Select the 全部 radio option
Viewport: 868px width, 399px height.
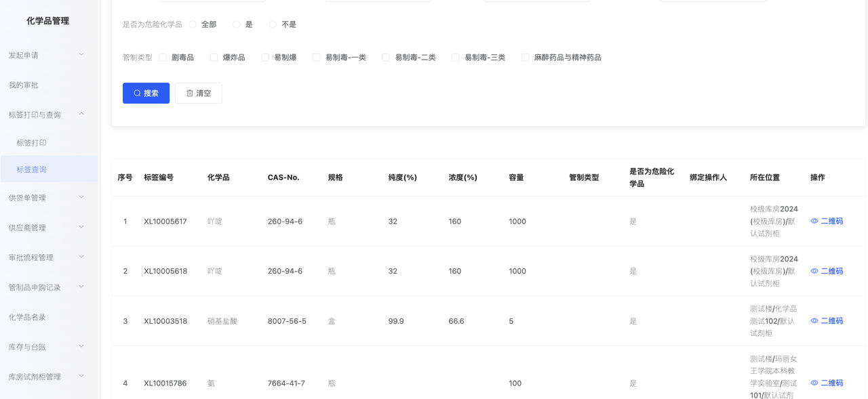pyautogui.click(x=193, y=24)
